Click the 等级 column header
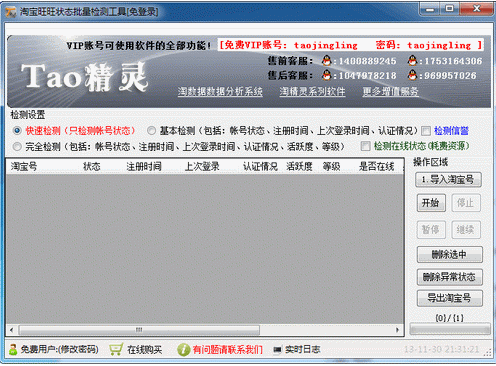This screenshot has width=496, height=366. [x=331, y=166]
